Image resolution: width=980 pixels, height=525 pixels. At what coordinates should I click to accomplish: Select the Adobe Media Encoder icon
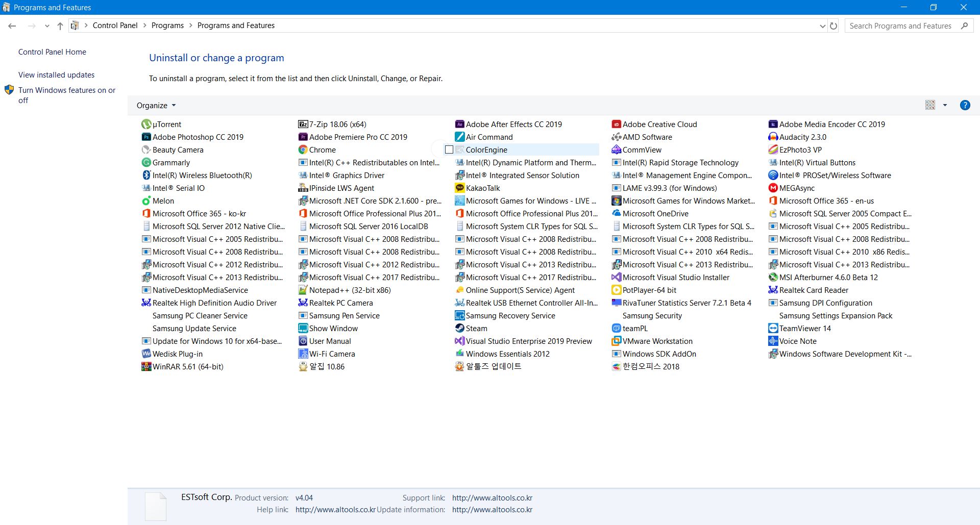point(773,124)
